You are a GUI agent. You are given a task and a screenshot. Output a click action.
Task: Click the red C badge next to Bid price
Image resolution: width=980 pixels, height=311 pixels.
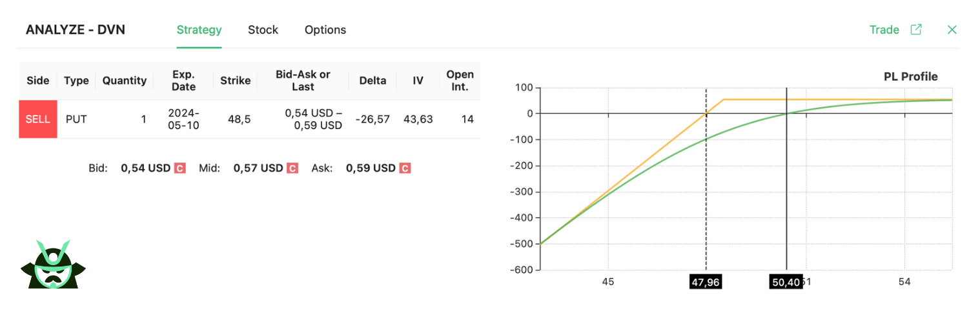click(180, 168)
